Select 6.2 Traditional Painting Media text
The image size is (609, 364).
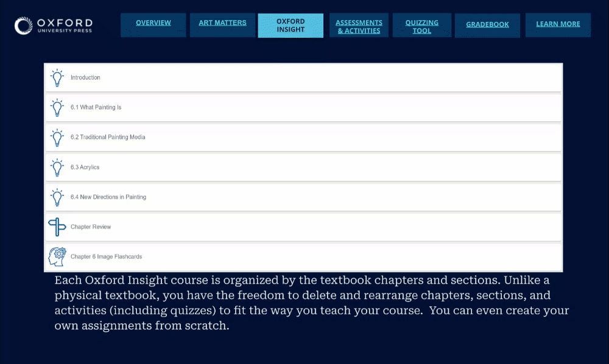(108, 138)
